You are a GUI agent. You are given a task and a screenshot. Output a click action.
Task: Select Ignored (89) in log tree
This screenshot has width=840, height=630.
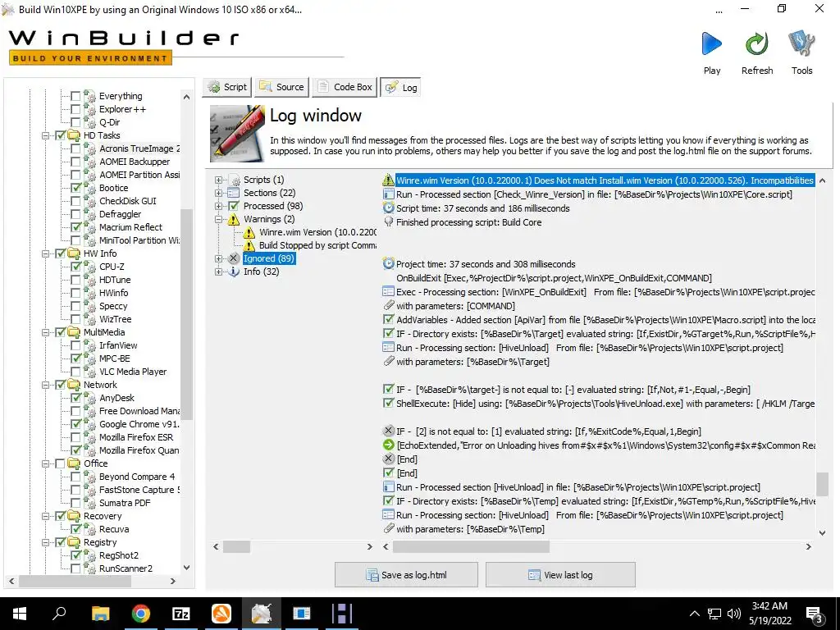tap(268, 258)
